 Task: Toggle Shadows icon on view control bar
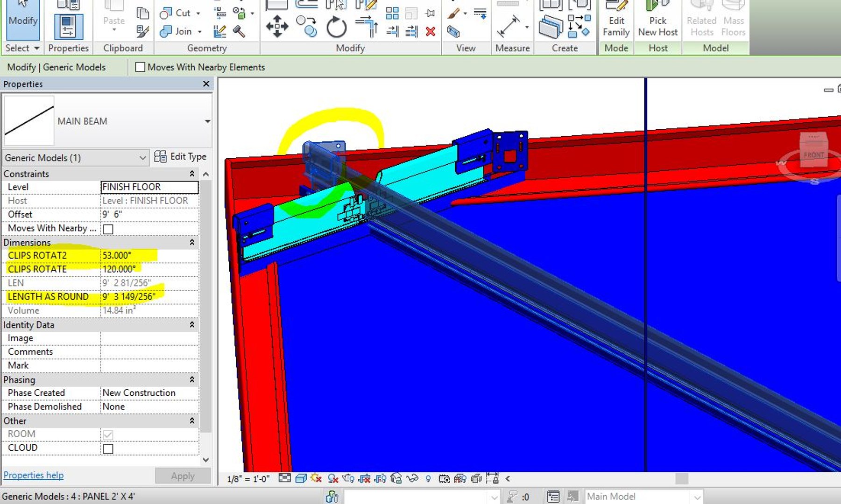333,478
